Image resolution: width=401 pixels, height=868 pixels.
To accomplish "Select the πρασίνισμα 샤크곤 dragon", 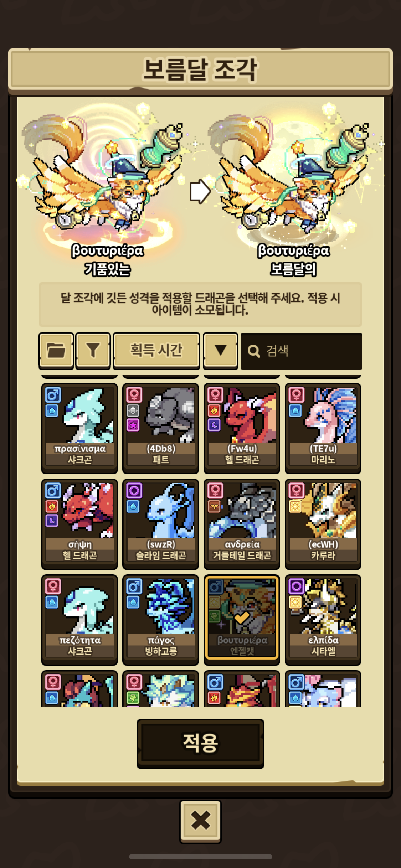I will click(79, 428).
